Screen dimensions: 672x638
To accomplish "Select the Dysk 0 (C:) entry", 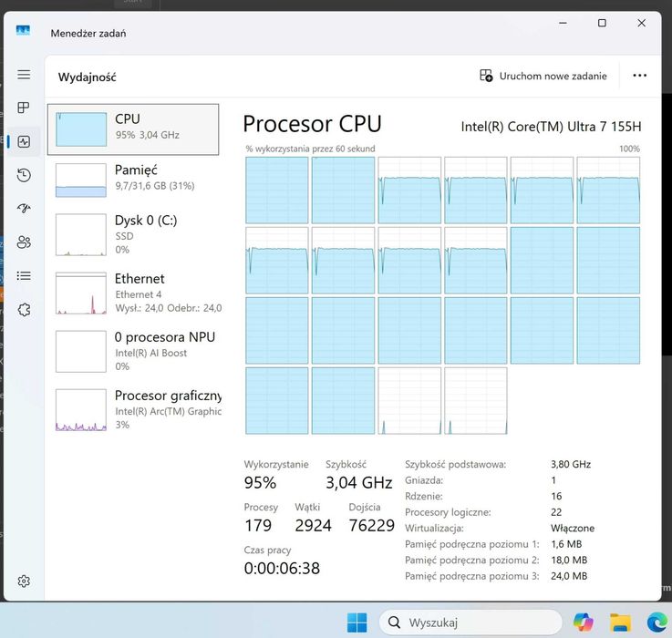I will pyautogui.click(x=133, y=234).
